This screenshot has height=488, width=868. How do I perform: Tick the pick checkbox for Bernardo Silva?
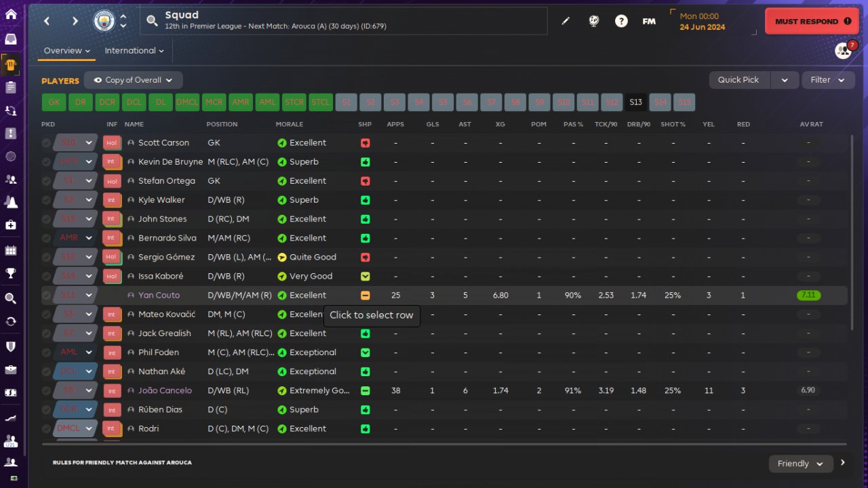pyautogui.click(x=46, y=238)
